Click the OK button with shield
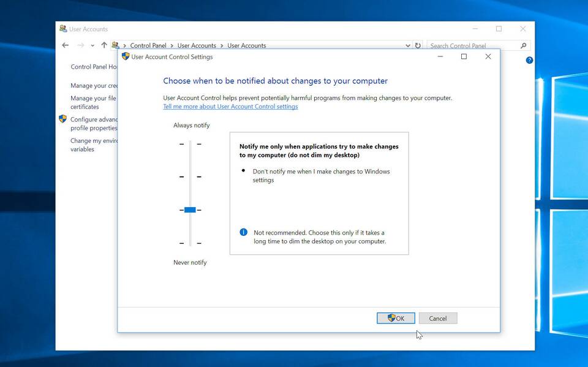The image size is (588, 367). [396, 318]
